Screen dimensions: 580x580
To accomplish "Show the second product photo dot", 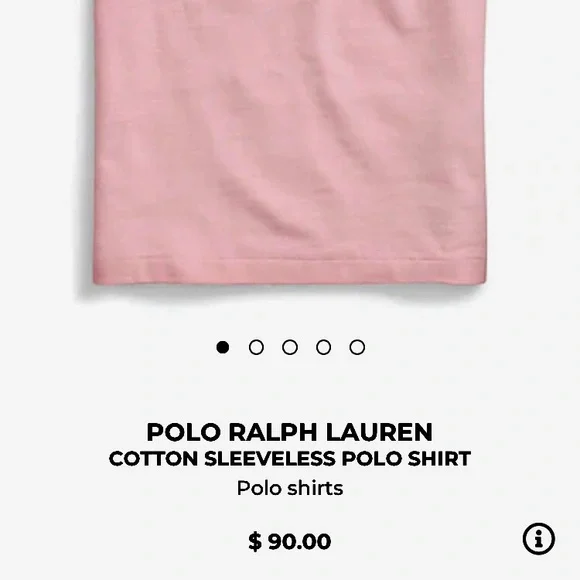I will [256, 347].
